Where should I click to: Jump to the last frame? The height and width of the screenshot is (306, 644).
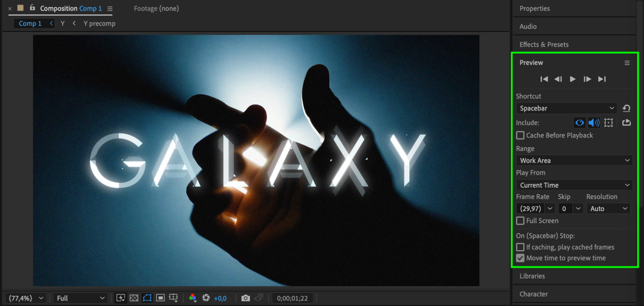coord(602,79)
